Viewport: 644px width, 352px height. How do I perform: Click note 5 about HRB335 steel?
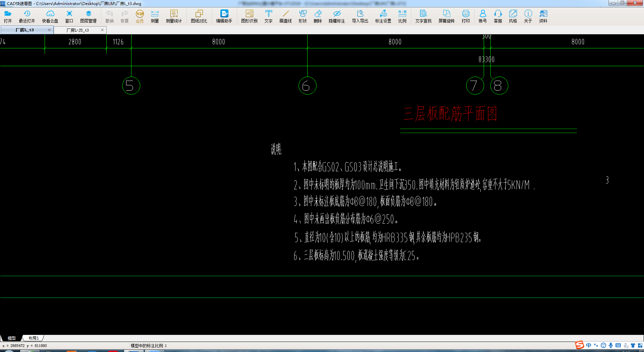click(388, 238)
